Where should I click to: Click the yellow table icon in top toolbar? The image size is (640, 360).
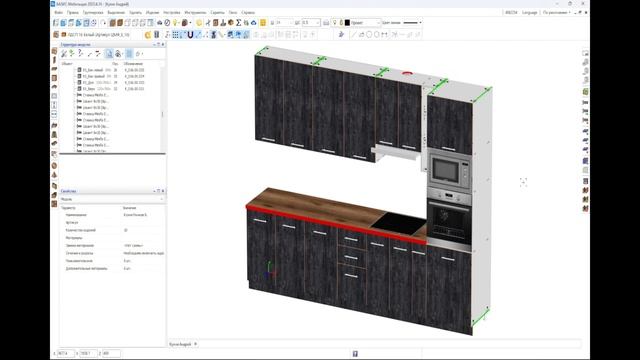point(263,23)
